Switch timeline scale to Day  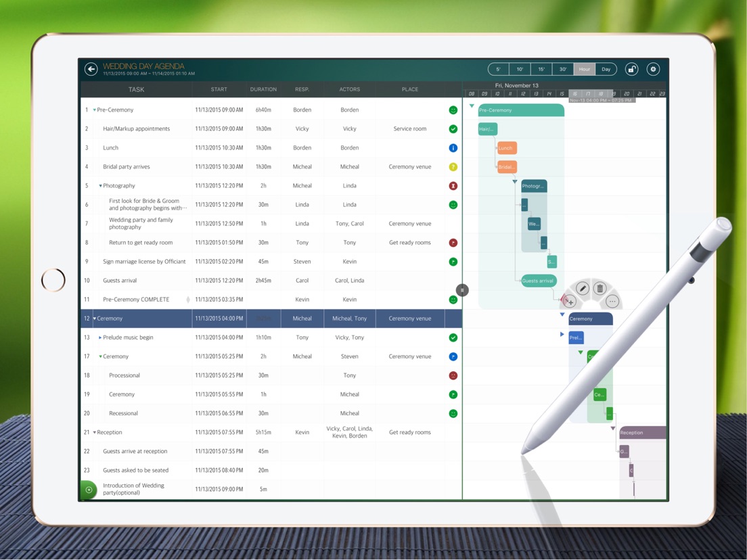pyautogui.click(x=606, y=69)
